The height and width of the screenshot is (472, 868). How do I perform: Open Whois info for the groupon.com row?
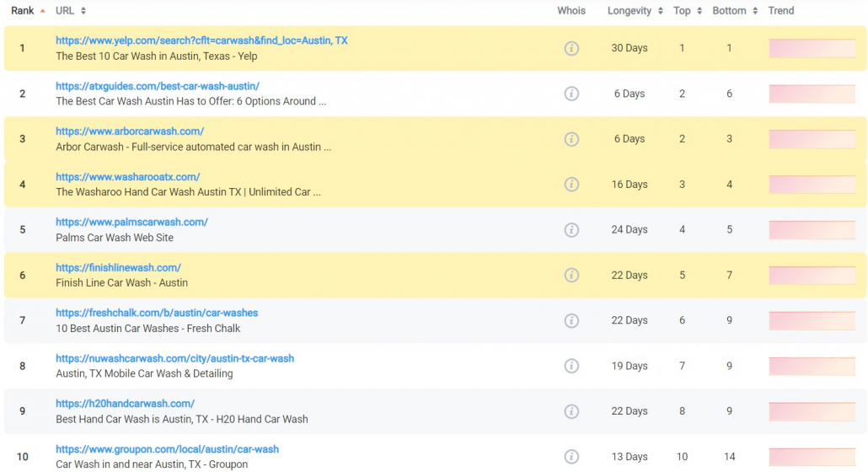pyautogui.click(x=571, y=457)
